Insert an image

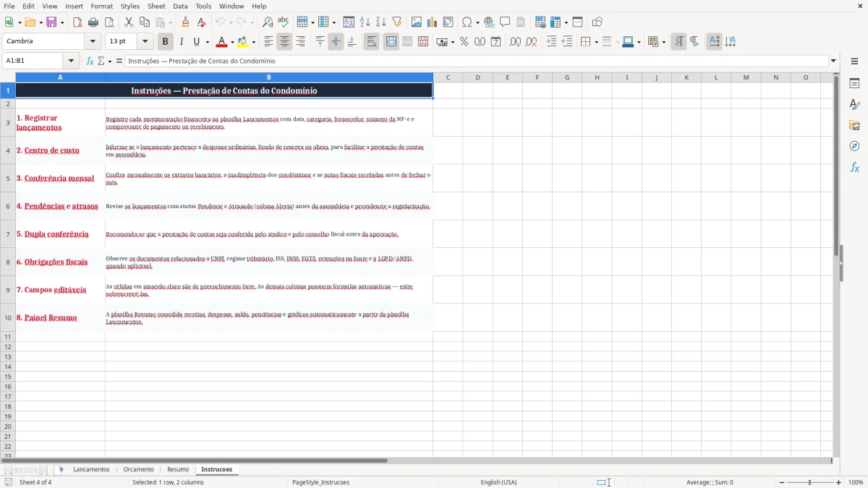coord(417,22)
